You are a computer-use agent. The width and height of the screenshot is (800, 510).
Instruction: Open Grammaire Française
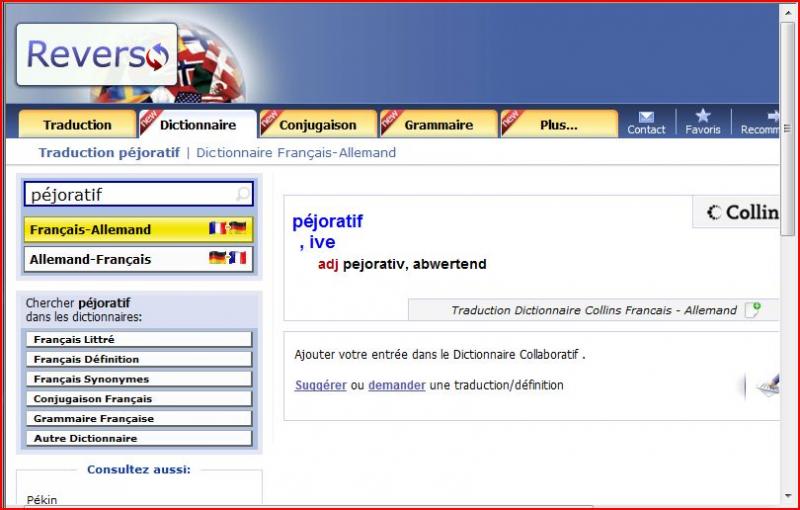pyautogui.click(x=139, y=419)
